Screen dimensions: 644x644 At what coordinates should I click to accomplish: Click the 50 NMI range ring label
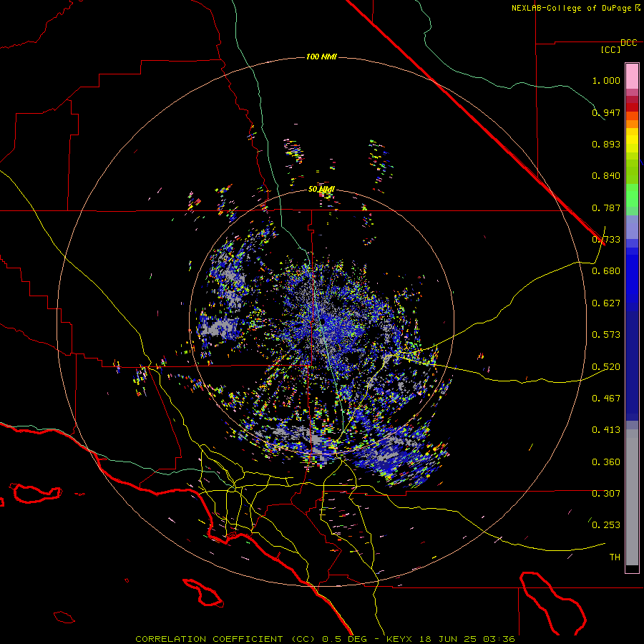321,190
